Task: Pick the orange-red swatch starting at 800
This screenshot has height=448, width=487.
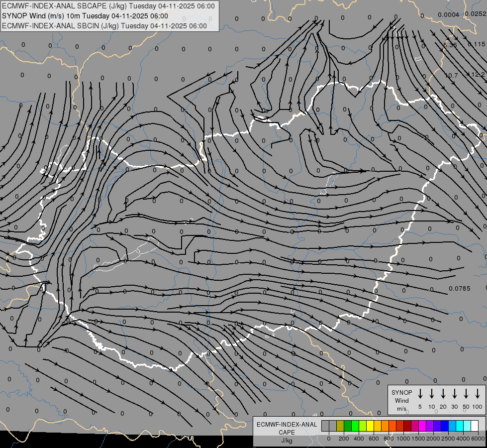Action: point(392,426)
